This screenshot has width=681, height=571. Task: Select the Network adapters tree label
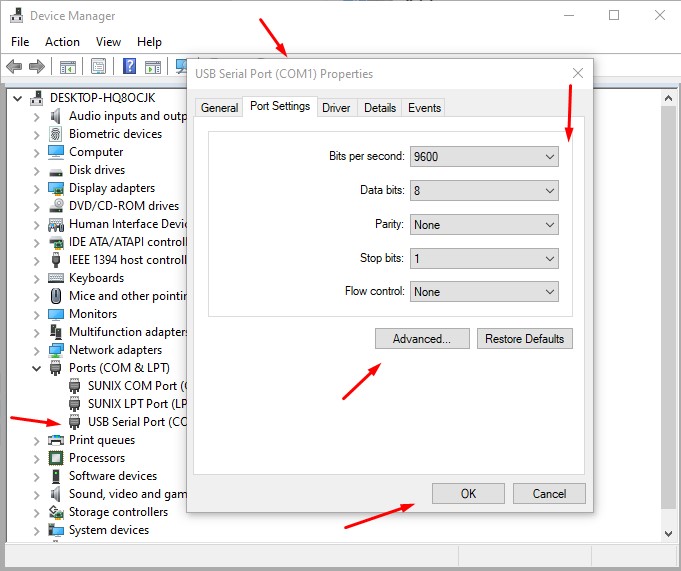click(x=116, y=350)
